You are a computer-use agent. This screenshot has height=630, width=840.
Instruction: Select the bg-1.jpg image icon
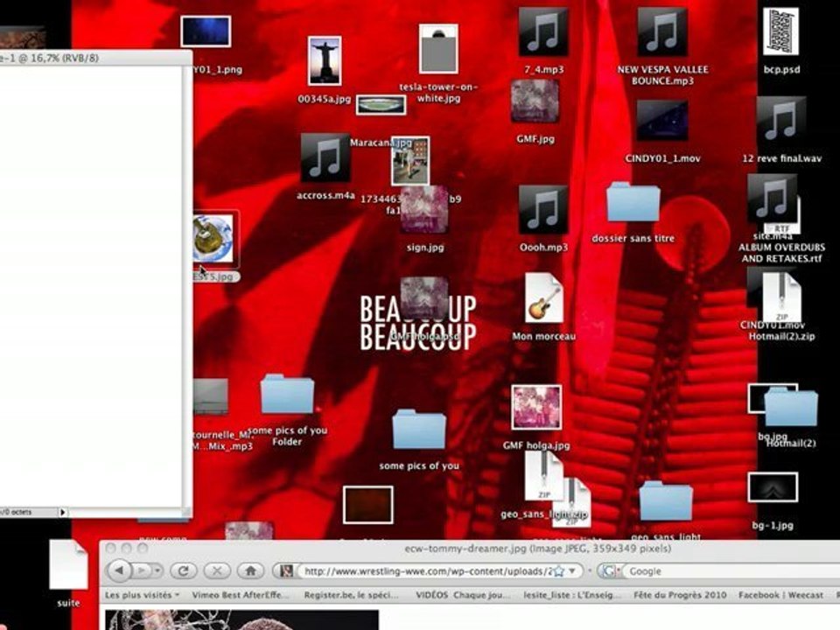pyautogui.click(x=773, y=487)
